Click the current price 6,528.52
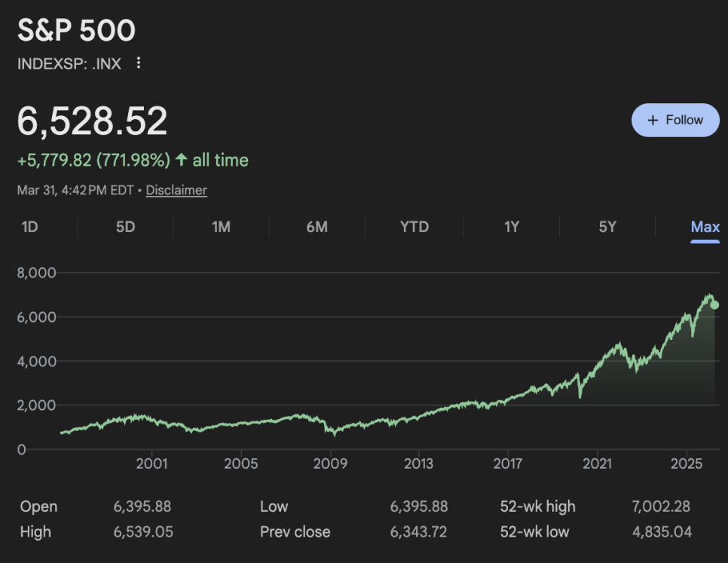728x563 pixels. 92,121
